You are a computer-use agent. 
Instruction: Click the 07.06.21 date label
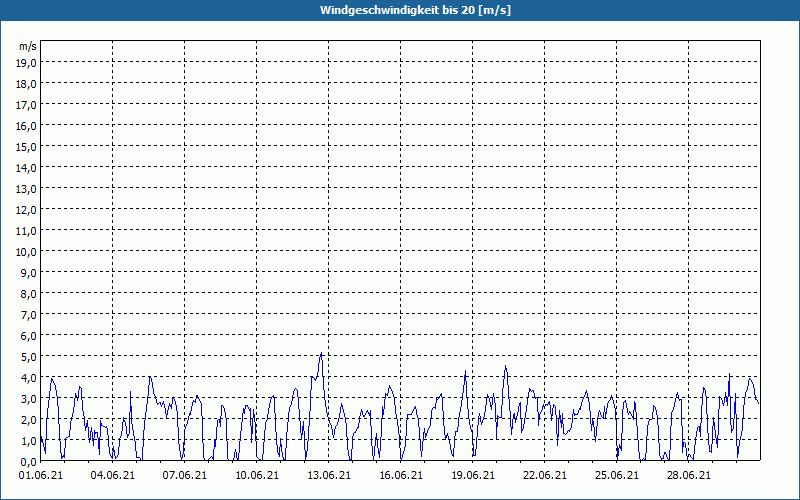tap(185, 476)
